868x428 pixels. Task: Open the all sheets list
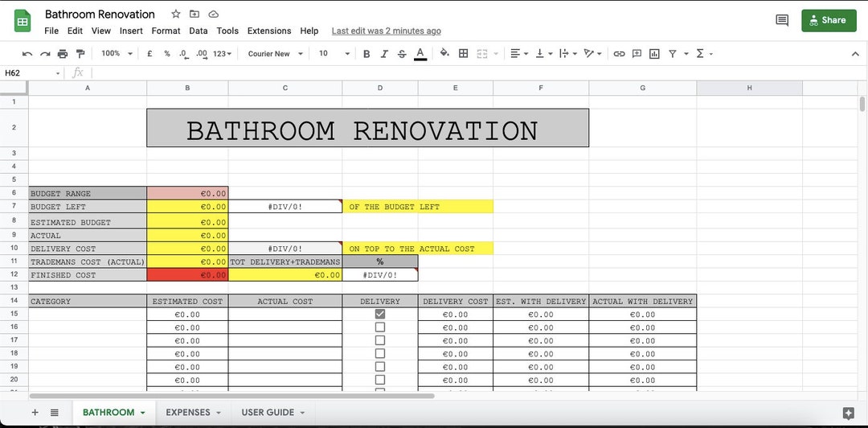pos(55,413)
